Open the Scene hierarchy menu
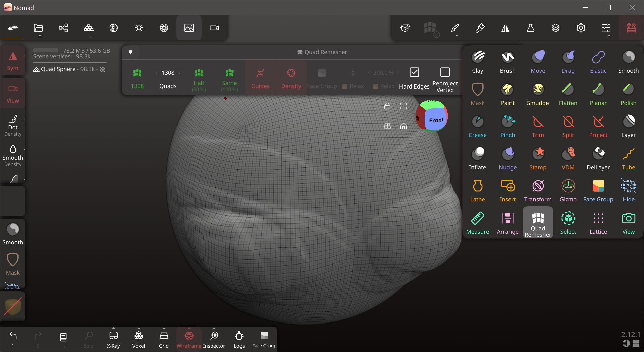 pyautogui.click(x=63, y=28)
